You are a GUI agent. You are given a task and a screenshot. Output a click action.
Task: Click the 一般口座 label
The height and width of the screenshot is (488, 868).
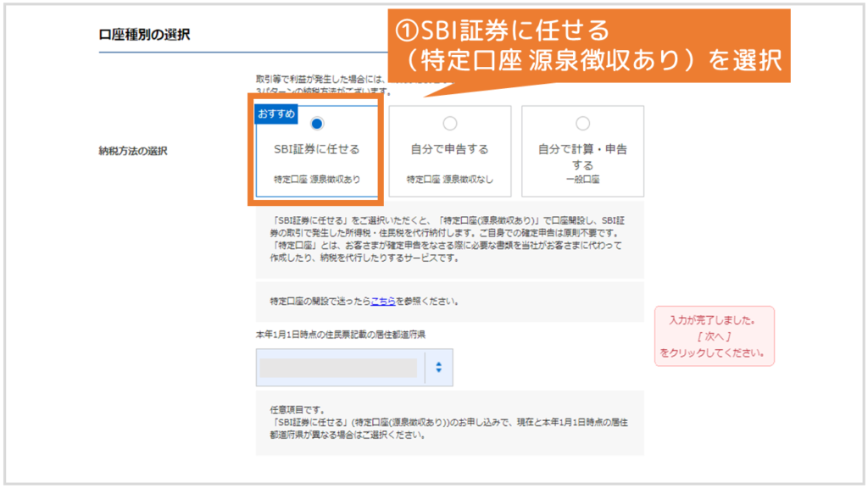click(582, 180)
